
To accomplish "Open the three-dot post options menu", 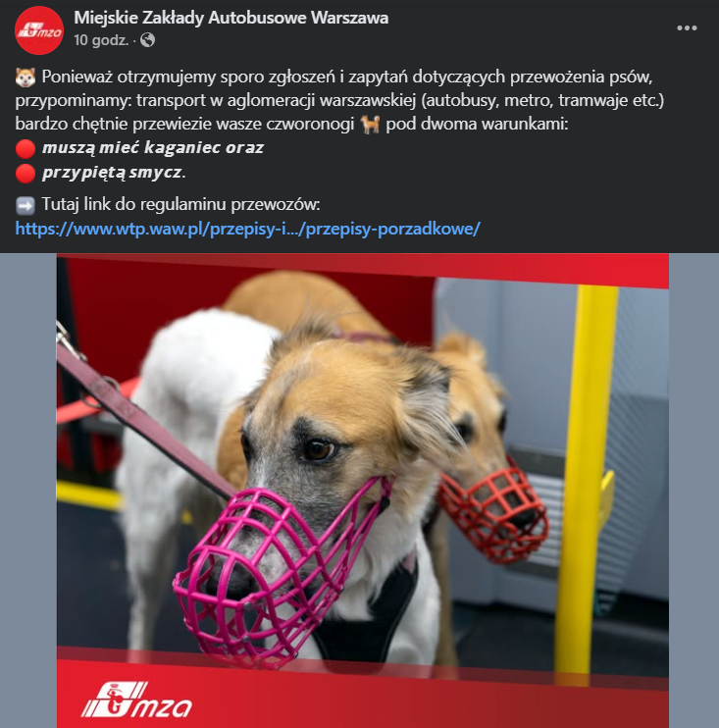I will tap(687, 28).
